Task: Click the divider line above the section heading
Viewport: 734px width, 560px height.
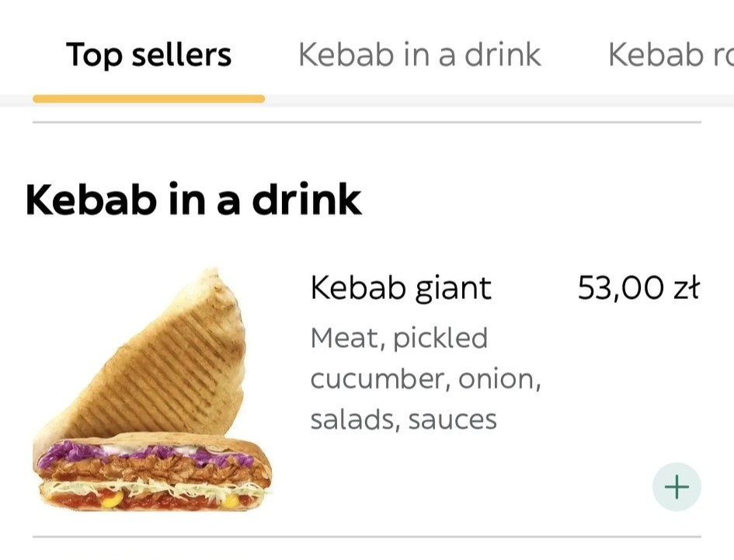Action: [x=367, y=122]
